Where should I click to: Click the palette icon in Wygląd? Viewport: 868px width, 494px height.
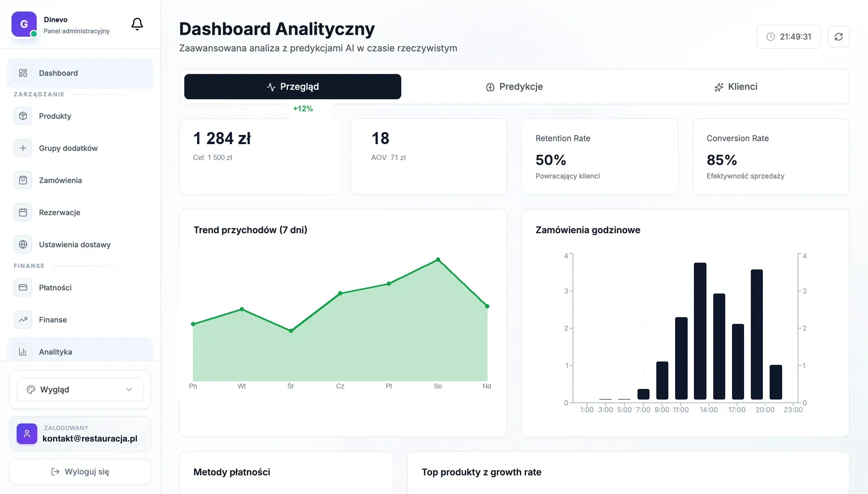tap(31, 389)
